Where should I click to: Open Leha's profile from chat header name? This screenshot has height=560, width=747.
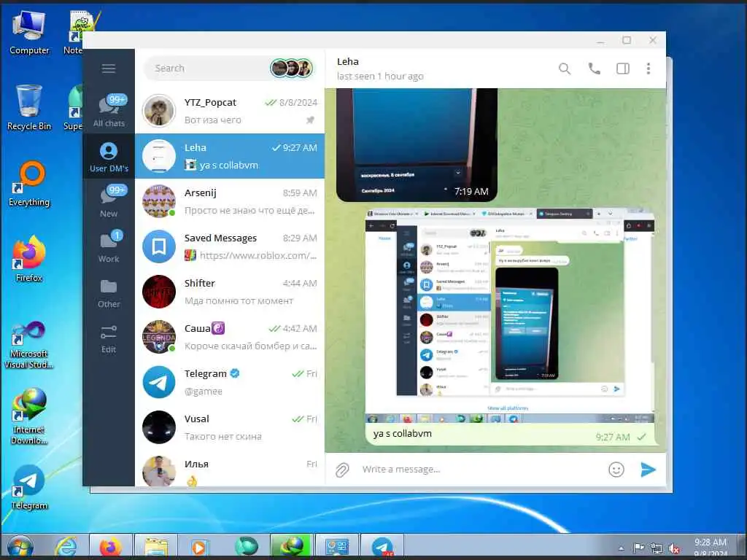(x=348, y=61)
